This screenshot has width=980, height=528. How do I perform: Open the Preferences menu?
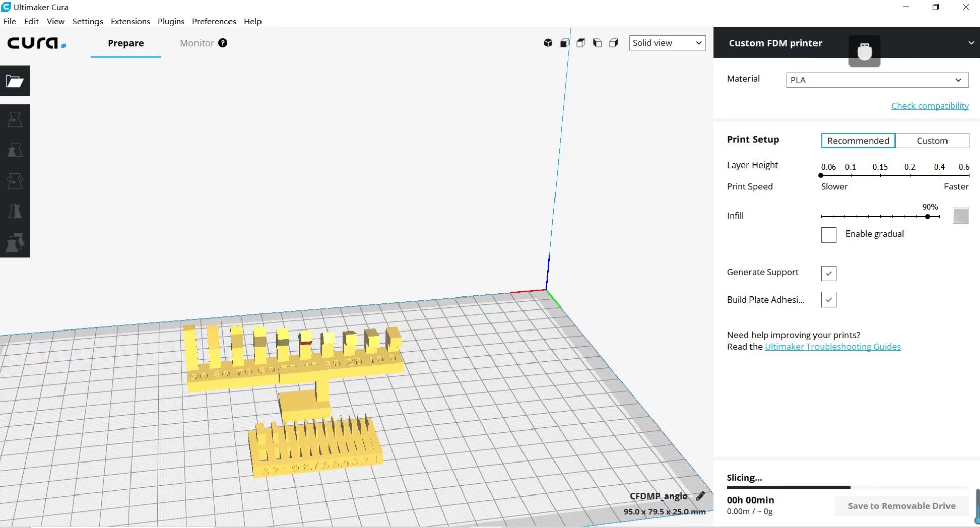[x=214, y=21]
